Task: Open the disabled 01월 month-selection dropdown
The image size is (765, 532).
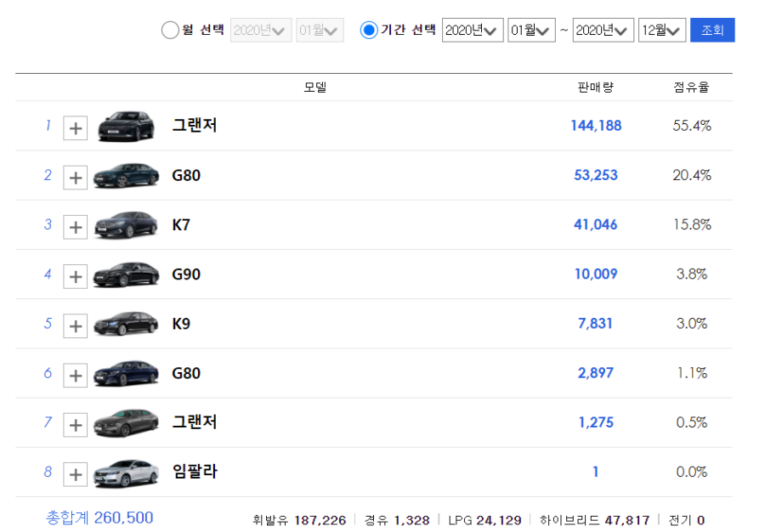Action: click(320, 31)
